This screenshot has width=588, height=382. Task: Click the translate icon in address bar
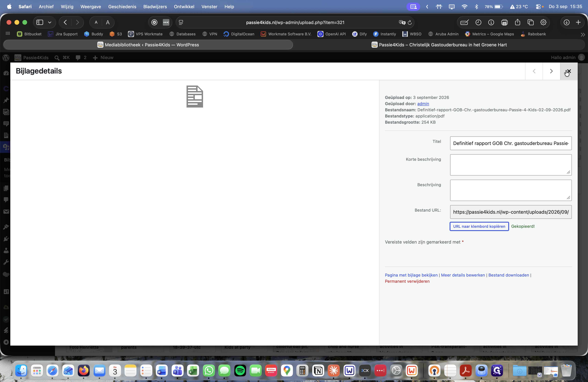pos(402,23)
